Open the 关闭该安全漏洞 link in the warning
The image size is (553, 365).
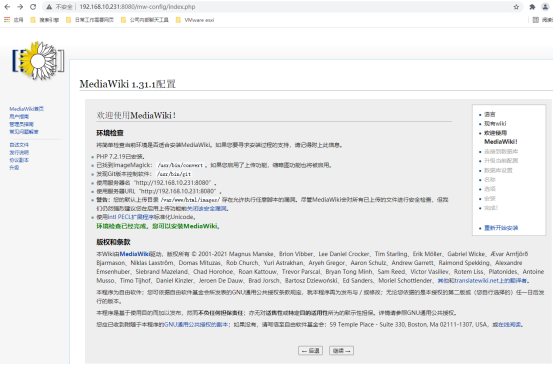coord(207,208)
